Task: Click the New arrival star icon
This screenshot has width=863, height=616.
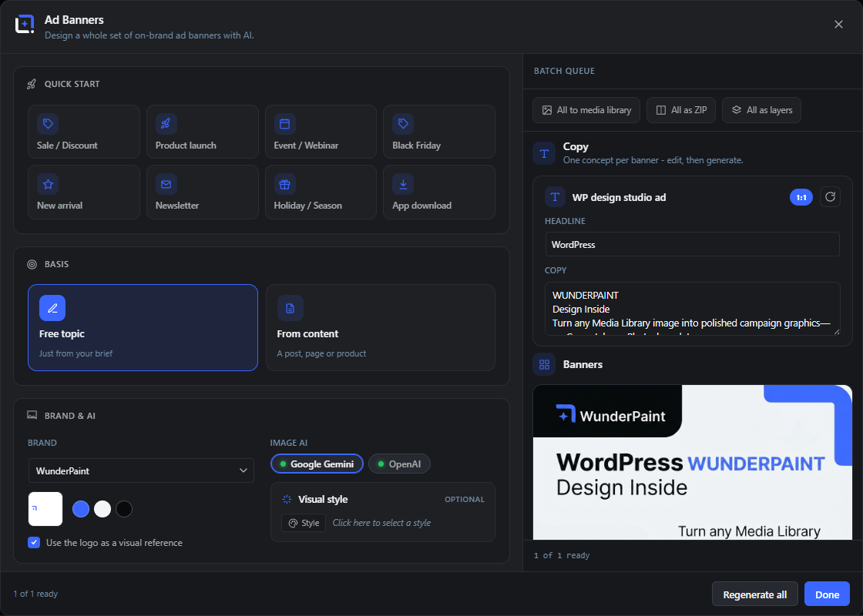Action: click(x=48, y=184)
